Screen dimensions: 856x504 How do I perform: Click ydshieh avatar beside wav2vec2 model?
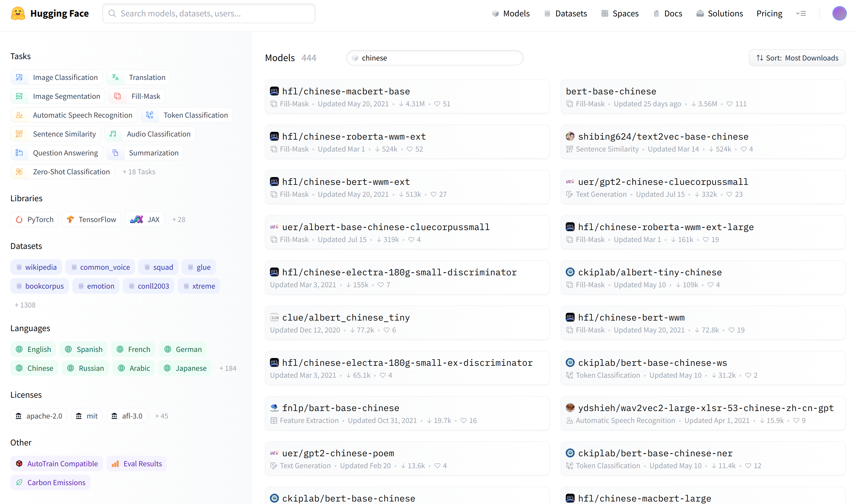(x=570, y=407)
